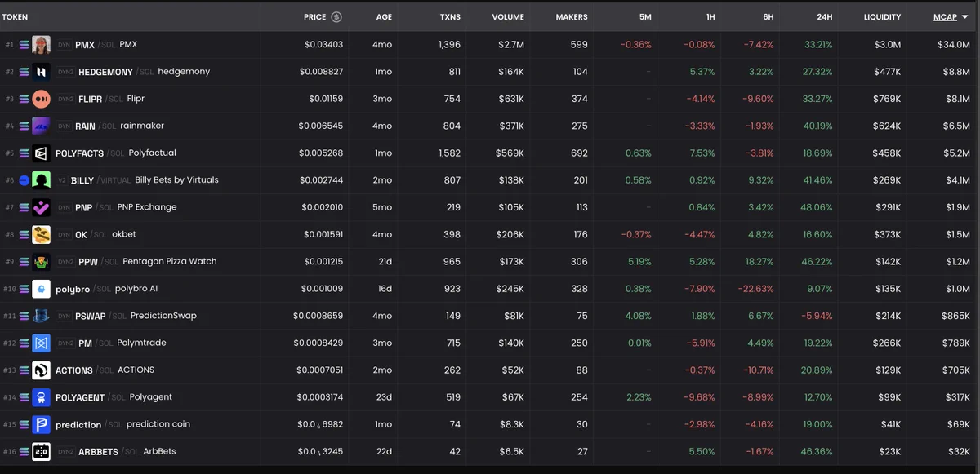Click the PRICE column header label
The width and height of the screenshot is (980, 474).
314,17
